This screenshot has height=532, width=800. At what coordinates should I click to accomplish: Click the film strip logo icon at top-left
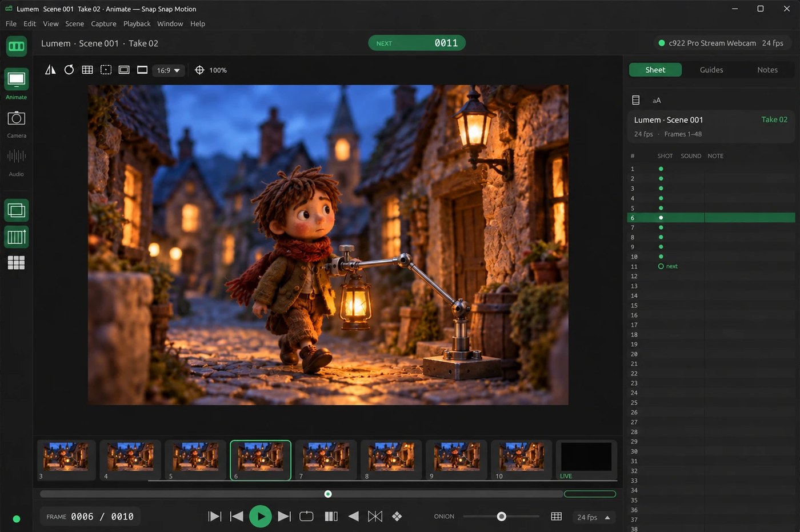[x=17, y=46]
